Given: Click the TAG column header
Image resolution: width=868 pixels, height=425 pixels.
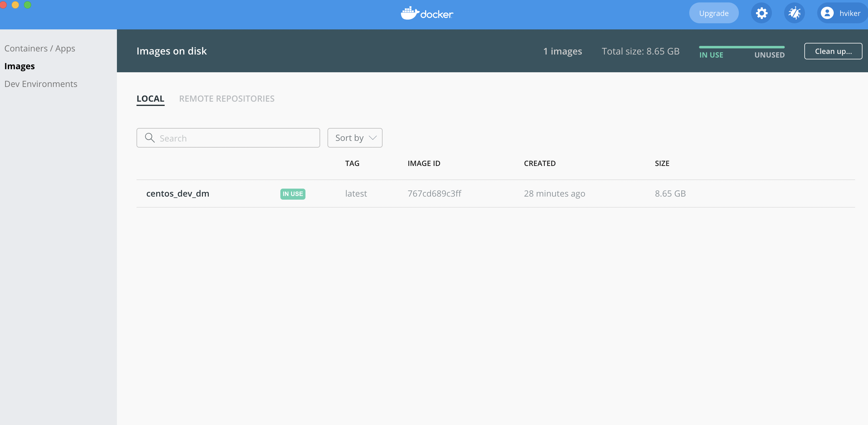Looking at the screenshot, I should (x=352, y=164).
